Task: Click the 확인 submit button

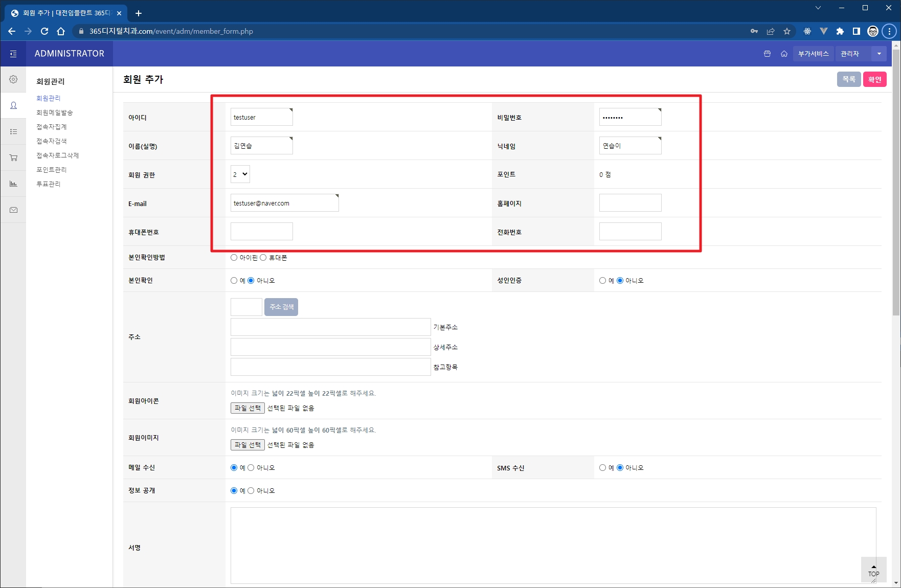Action: pyautogui.click(x=874, y=79)
